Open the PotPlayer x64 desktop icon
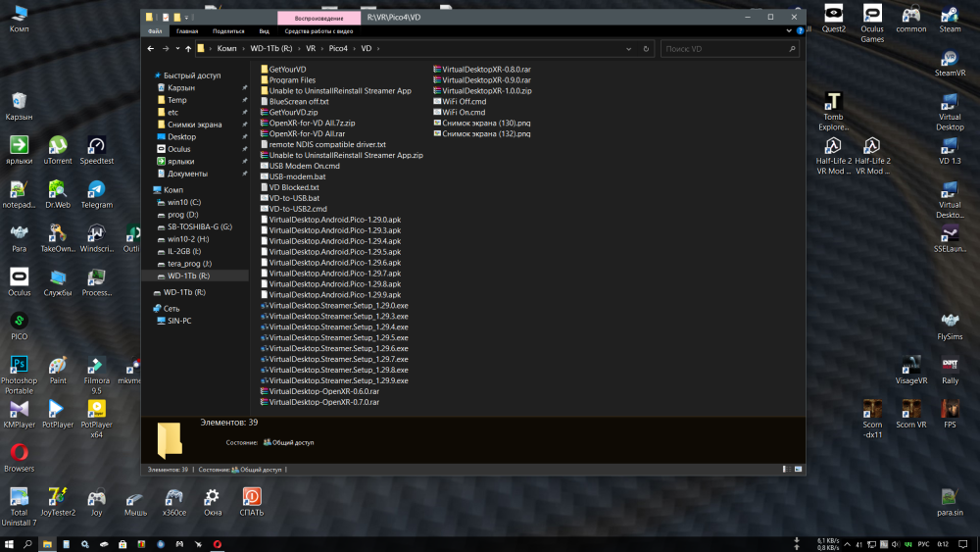980x552 pixels. pyautogui.click(x=96, y=419)
